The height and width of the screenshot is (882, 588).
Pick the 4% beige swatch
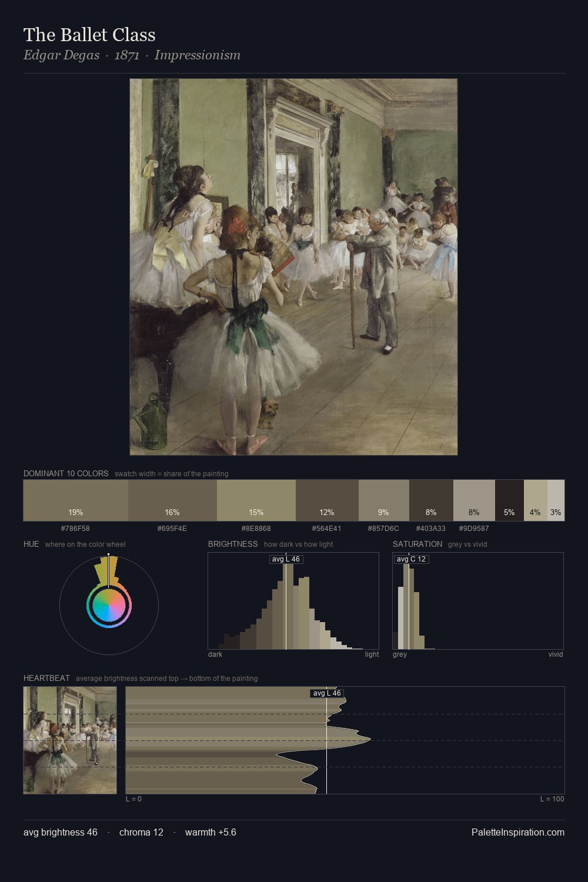535,500
